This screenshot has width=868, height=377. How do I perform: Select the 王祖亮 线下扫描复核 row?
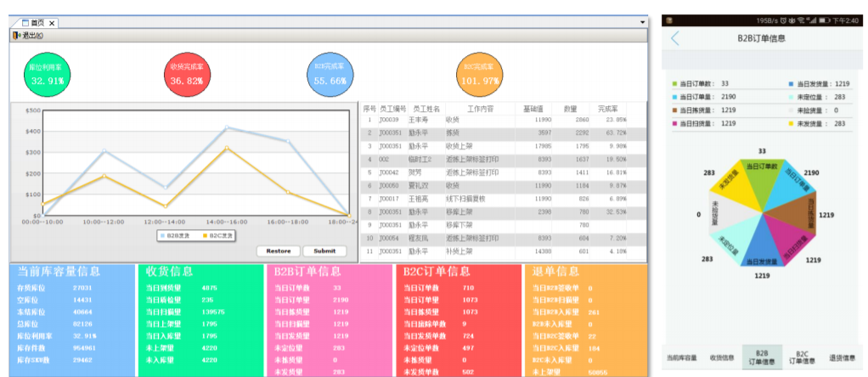(x=503, y=198)
